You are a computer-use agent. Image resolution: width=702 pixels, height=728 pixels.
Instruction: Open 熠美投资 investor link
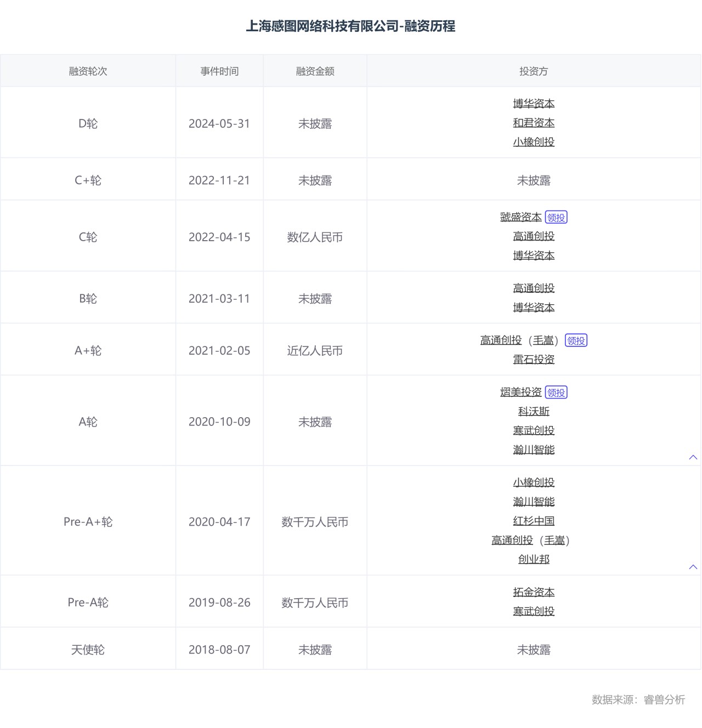coord(521,393)
